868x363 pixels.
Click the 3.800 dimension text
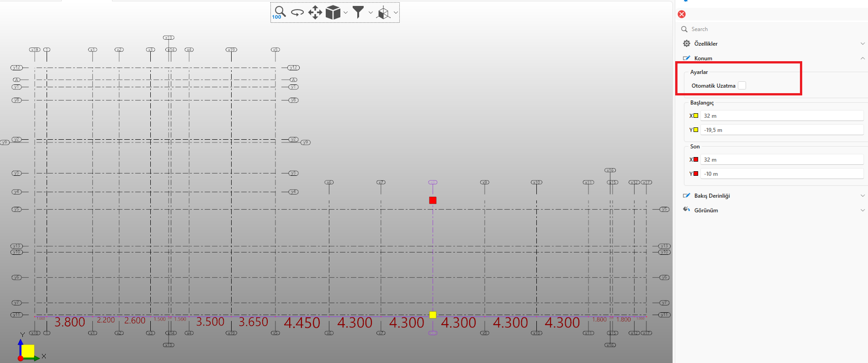(70, 322)
